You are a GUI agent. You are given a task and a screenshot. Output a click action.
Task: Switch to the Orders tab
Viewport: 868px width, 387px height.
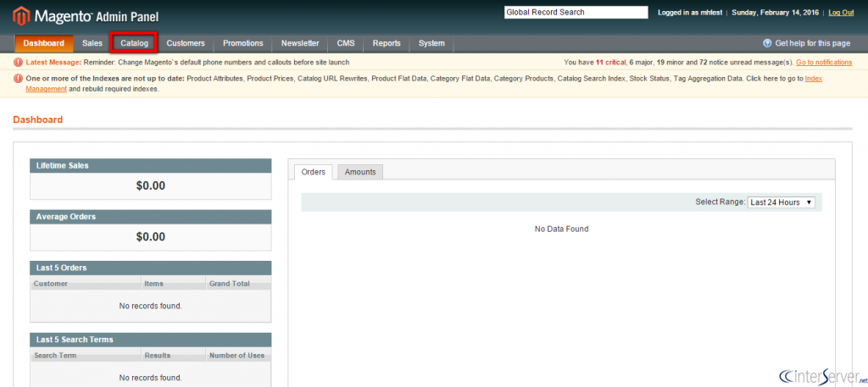[314, 172]
